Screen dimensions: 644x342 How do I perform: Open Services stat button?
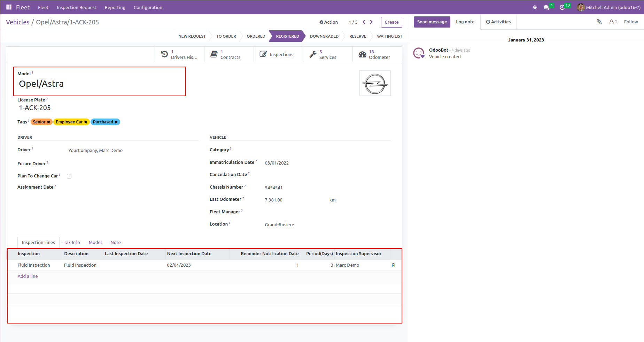(x=328, y=54)
